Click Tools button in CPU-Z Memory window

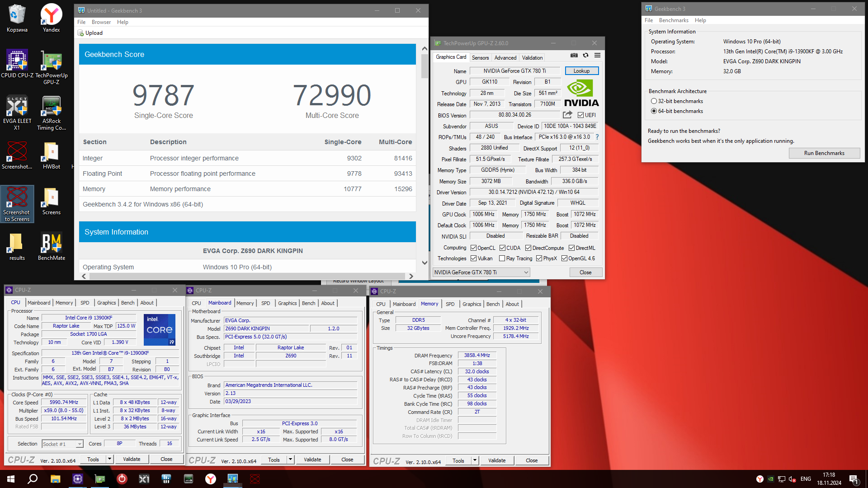[458, 460]
